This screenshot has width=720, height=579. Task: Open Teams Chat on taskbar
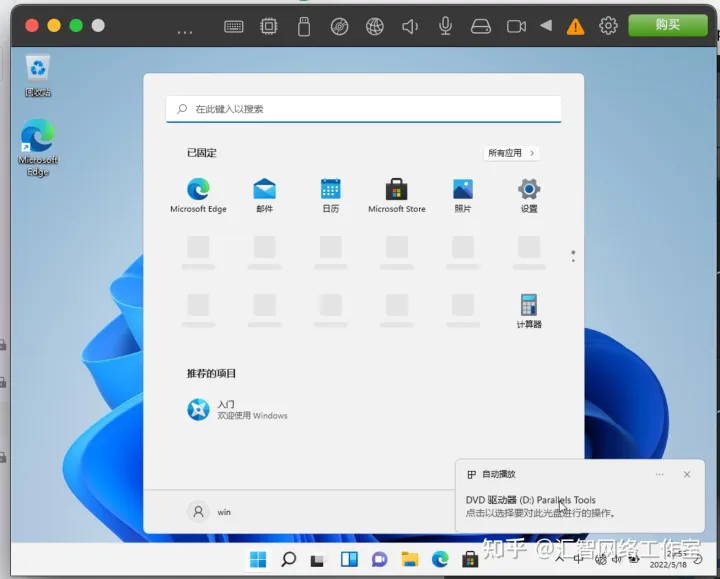(379, 559)
